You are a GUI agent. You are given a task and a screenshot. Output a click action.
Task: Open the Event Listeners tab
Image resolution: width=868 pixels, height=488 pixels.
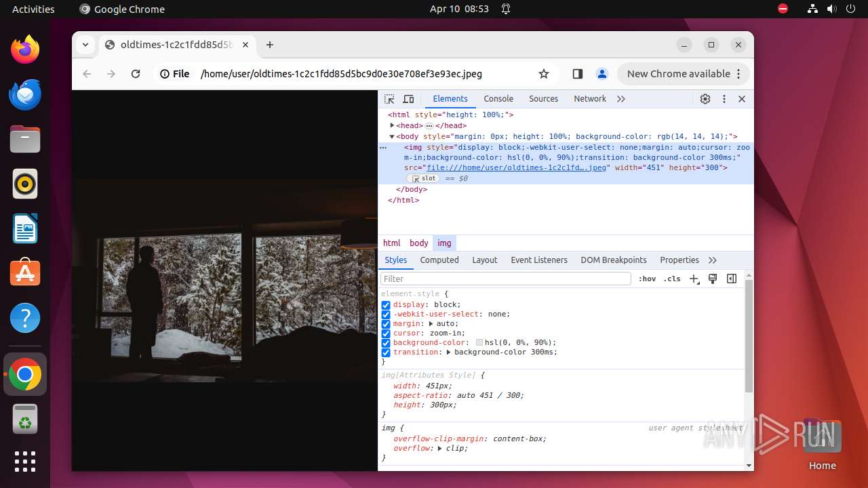click(x=539, y=260)
